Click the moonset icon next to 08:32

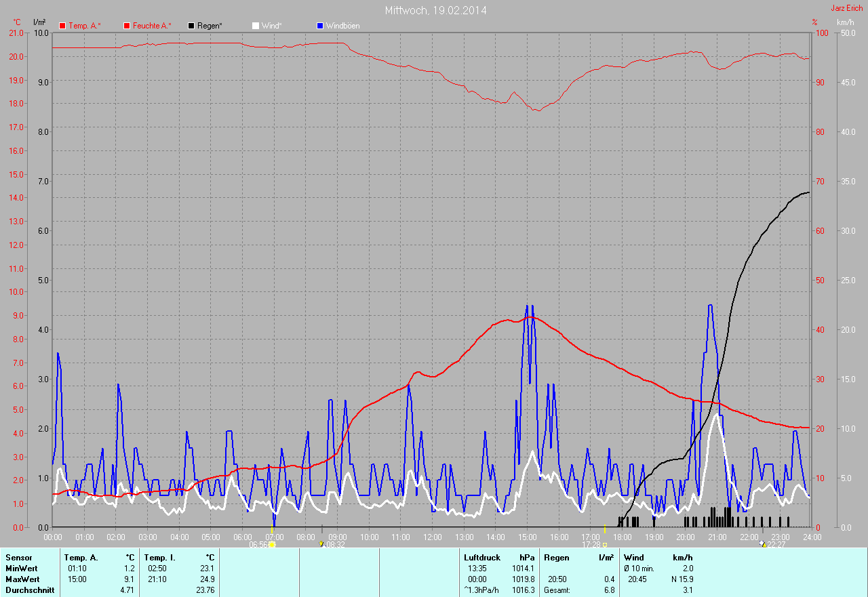(321, 544)
